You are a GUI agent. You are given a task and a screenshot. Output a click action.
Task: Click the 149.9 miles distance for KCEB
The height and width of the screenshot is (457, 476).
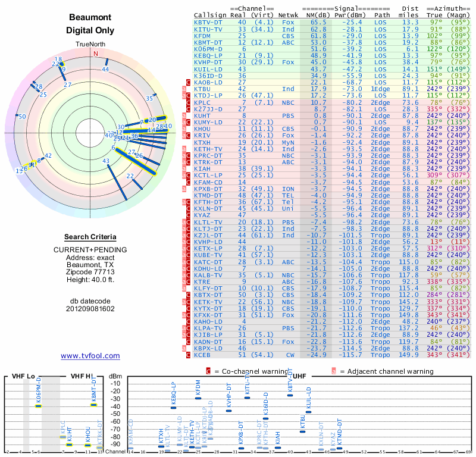tap(408, 355)
